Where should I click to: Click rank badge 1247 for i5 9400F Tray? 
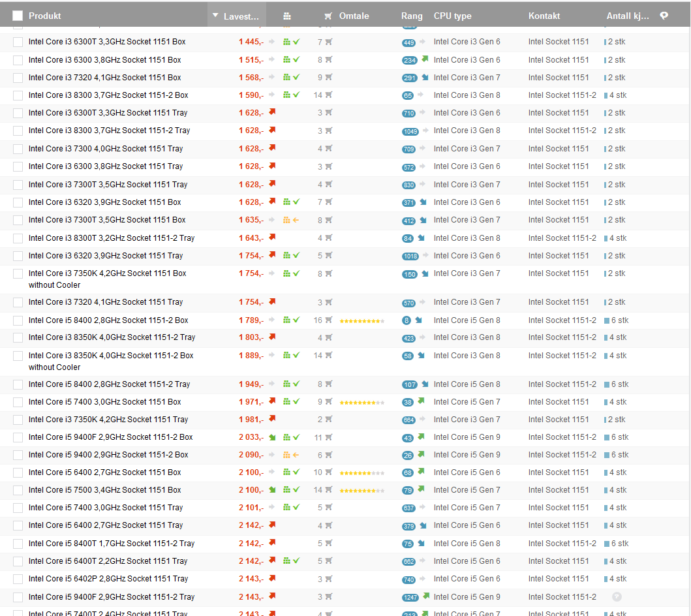(x=410, y=598)
